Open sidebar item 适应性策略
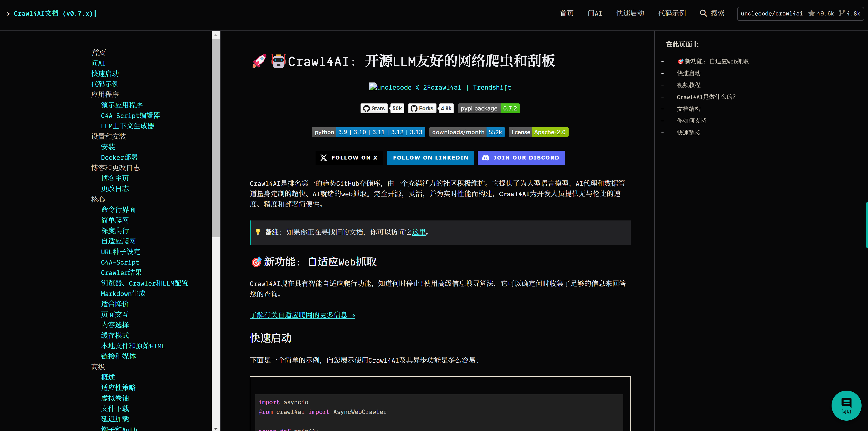Viewport: 868px width, 431px height. point(118,388)
